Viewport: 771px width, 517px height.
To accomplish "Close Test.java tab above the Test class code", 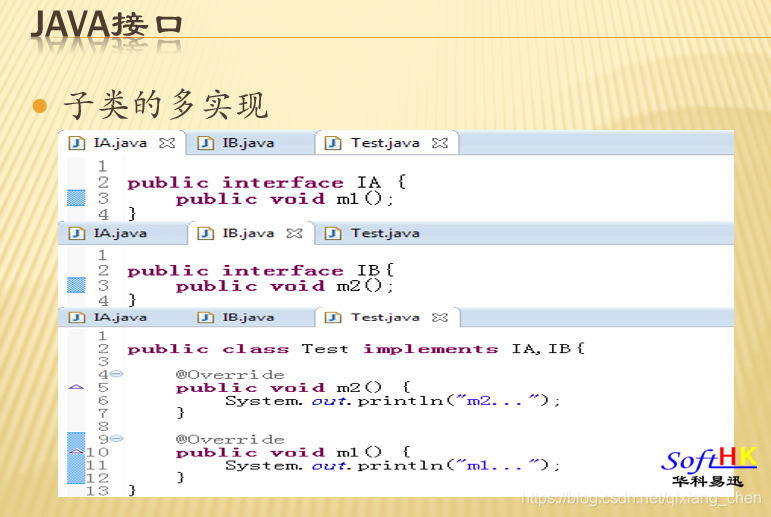I will [x=440, y=317].
